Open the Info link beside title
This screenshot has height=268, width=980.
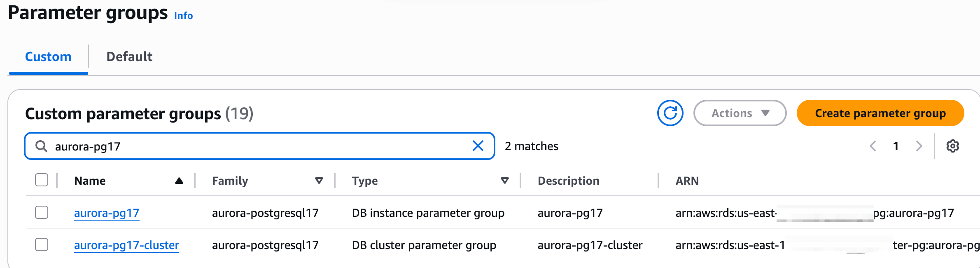[183, 16]
